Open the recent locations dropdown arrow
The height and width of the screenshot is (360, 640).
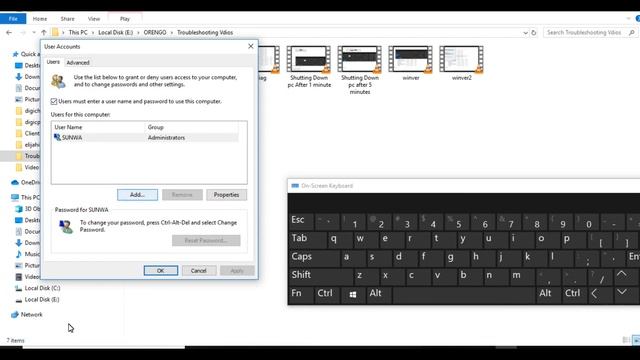pyautogui.click(x=33, y=32)
